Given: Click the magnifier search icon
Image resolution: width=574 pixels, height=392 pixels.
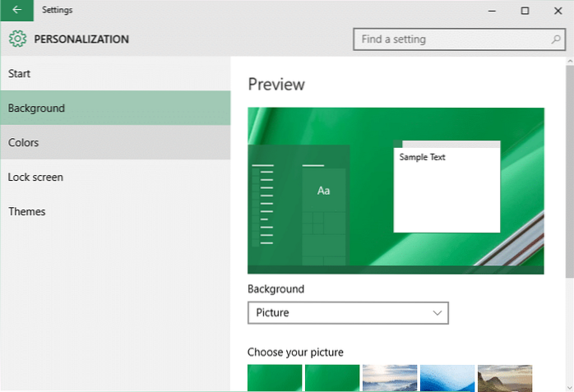Looking at the screenshot, I should 556,39.
